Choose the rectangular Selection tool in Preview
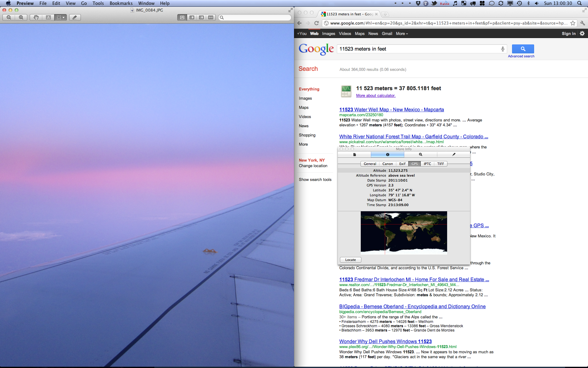588x368 pixels. click(59, 17)
